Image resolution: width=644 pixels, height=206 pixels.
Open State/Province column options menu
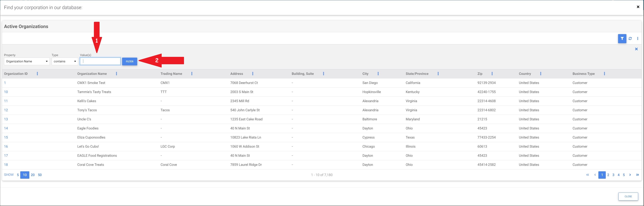coord(438,74)
